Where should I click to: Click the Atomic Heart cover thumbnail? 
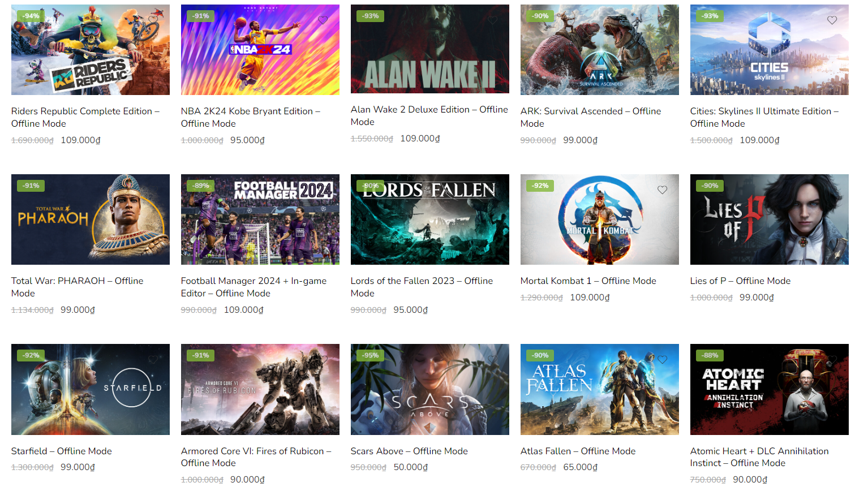[770, 389]
